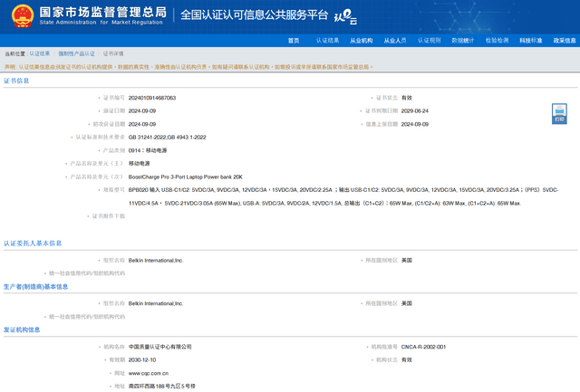The width and height of the screenshot is (580, 392).
Task: Click the national emblem logo
Action: (x=23, y=16)
